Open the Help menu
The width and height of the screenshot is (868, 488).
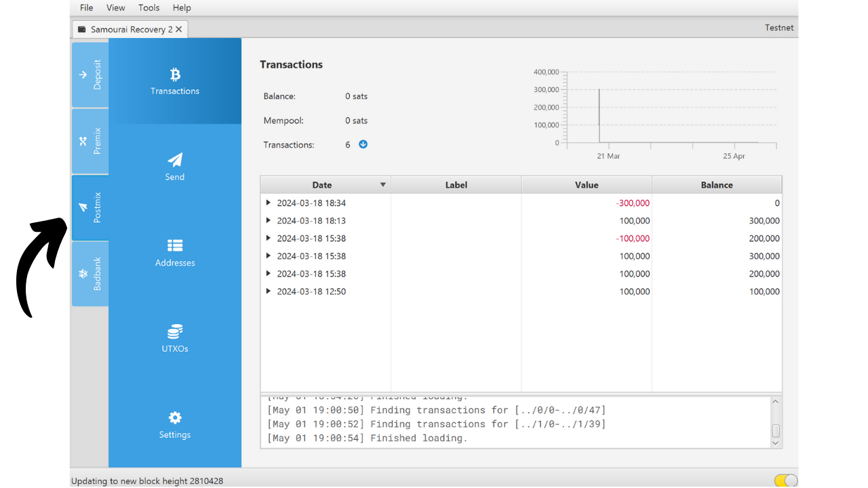point(182,7)
